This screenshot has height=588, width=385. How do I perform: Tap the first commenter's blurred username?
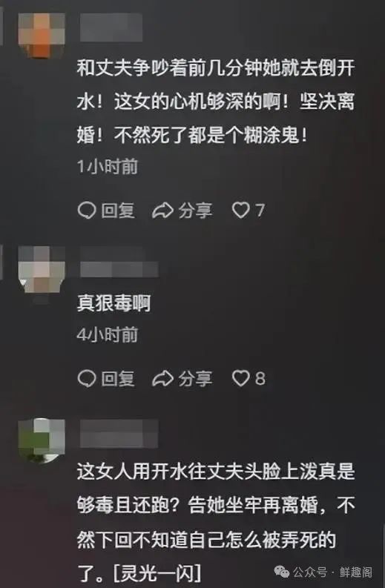click(x=111, y=27)
